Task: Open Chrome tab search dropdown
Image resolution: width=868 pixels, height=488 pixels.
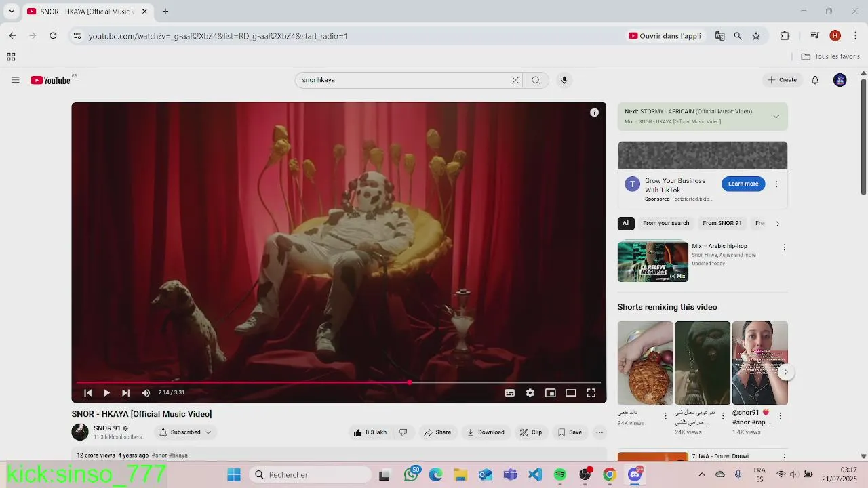Action: [11, 12]
